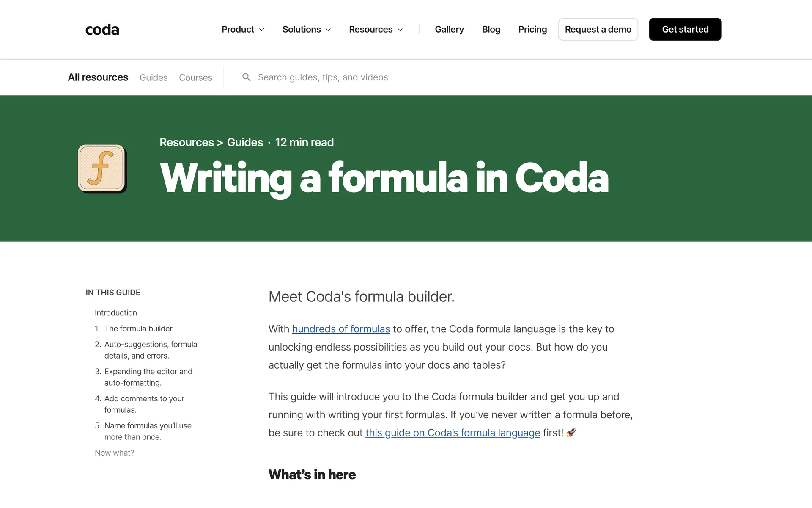Open the Blog page

[491, 30]
